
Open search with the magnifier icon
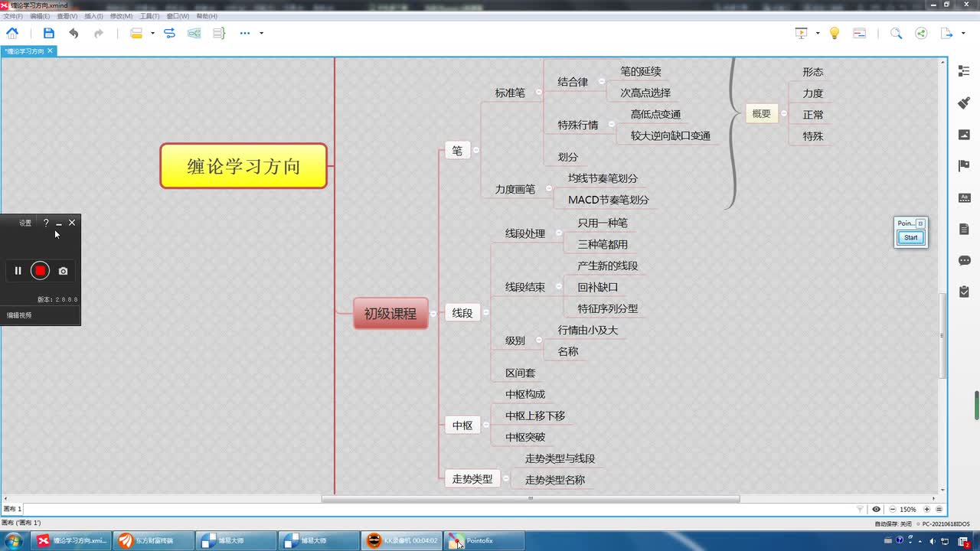click(x=896, y=33)
